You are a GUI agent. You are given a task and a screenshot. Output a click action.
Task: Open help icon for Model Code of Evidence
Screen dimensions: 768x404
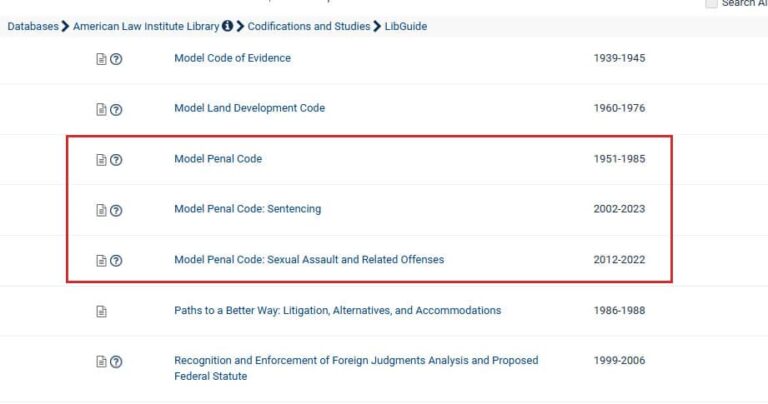pyautogui.click(x=116, y=59)
